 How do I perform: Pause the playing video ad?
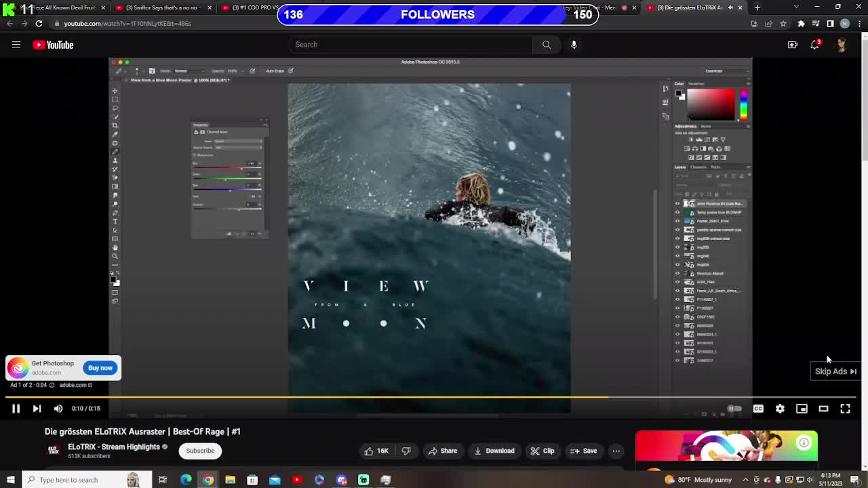(x=16, y=409)
